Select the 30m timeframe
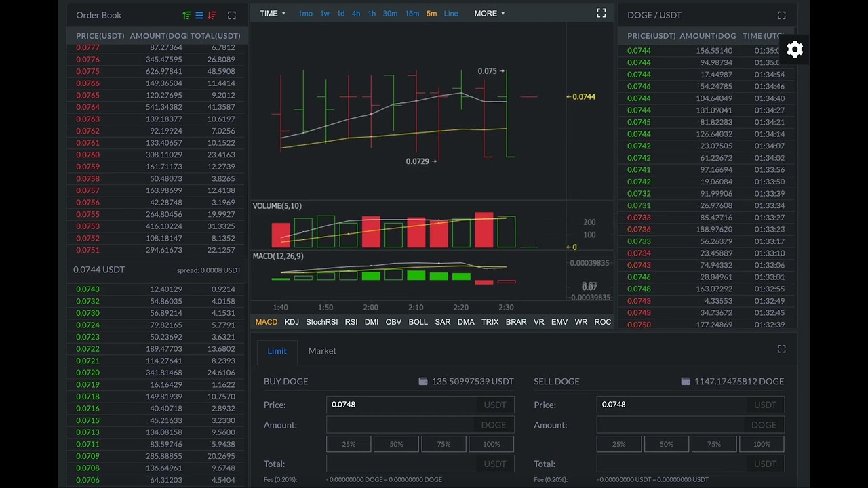The height and width of the screenshot is (488, 868). click(390, 14)
